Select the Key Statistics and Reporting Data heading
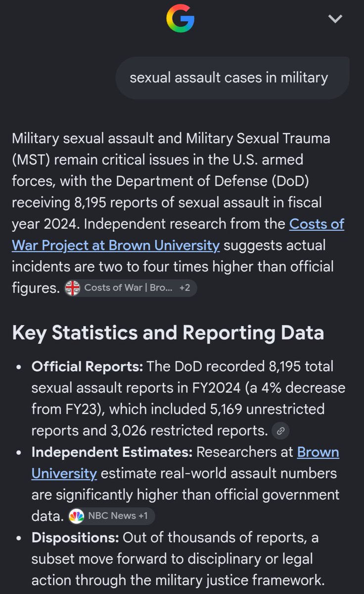This screenshot has height=594, width=364. coord(168,333)
